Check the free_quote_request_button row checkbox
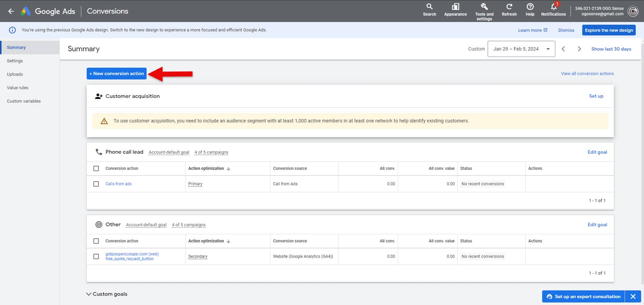644x305 pixels. (96, 256)
